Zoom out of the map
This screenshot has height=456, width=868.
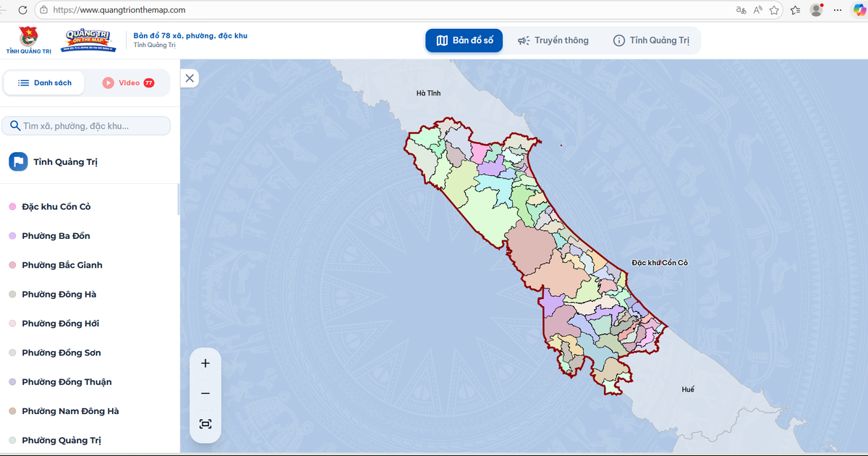pos(205,394)
